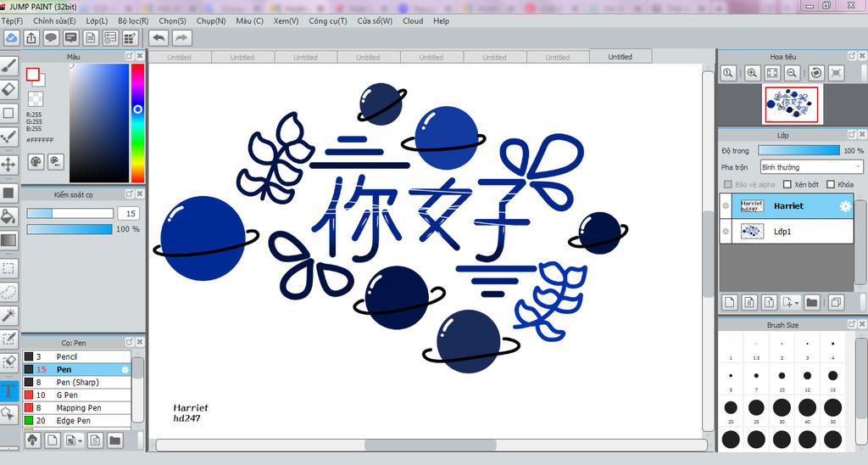Toggle visibility of Harriet layer
Viewport: 868px width, 465px height.
point(726,206)
